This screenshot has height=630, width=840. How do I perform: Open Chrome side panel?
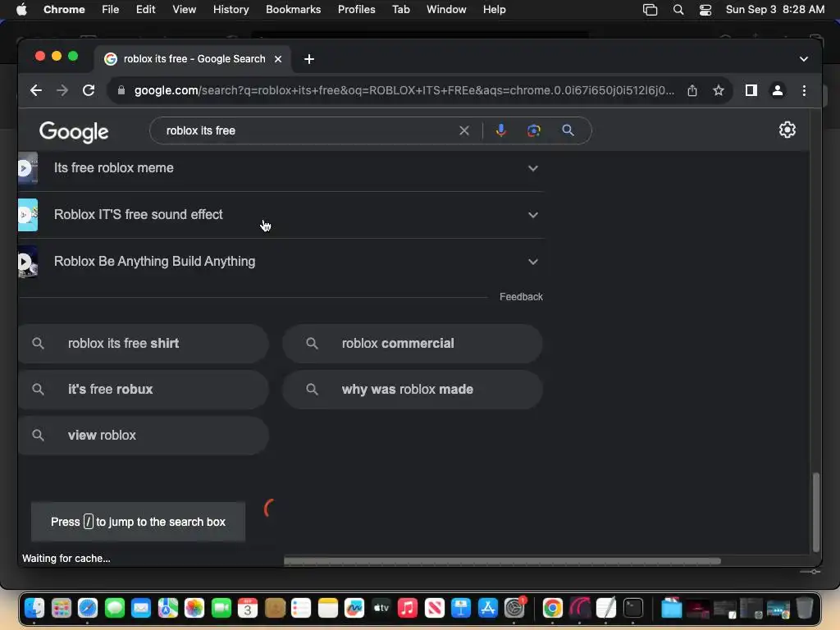pyautogui.click(x=751, y=90)
